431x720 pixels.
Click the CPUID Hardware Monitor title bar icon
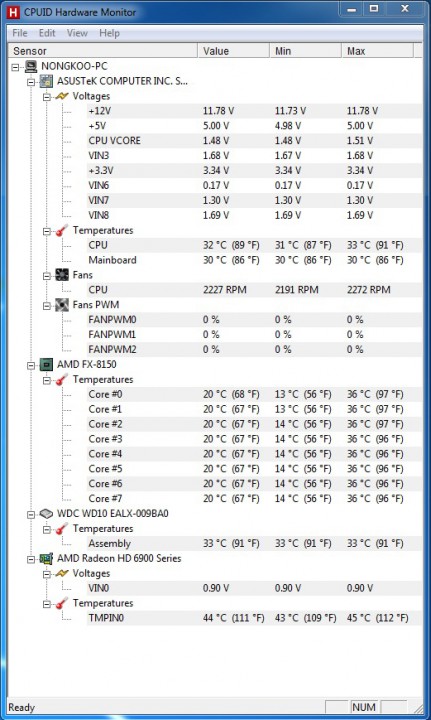pos(13,11)
